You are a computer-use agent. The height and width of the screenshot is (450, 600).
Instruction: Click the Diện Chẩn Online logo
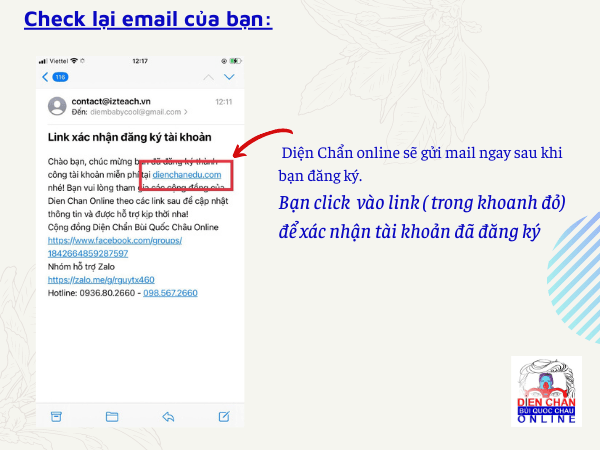pos(546,391)
